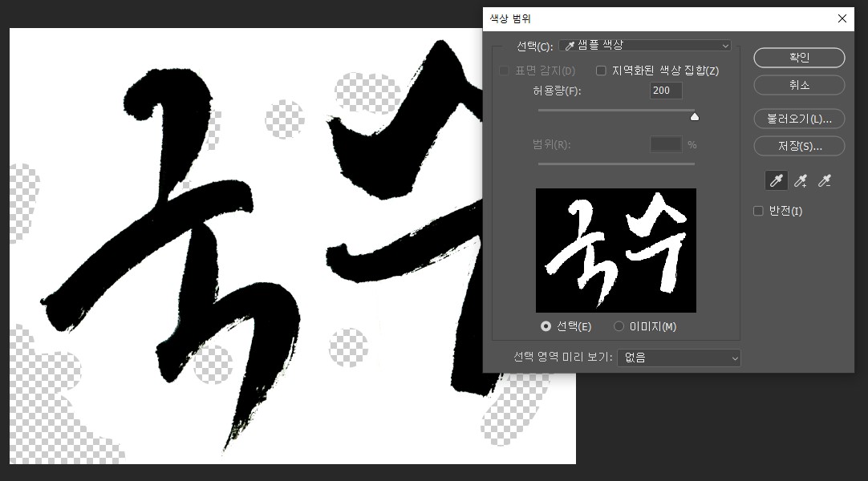Click the 허용량 slider handle
Screen dimensions: 868x481
coord(694,117)
